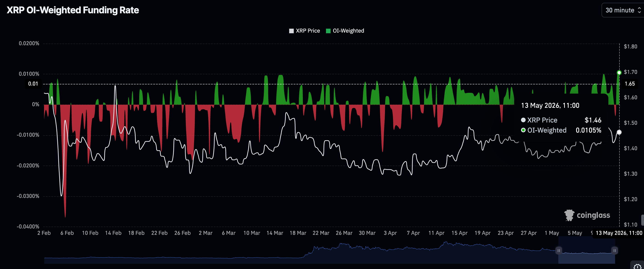Click the "0.0200%" funding rate axis label
This screenshot has height=269, width=644.
[29, 44]
